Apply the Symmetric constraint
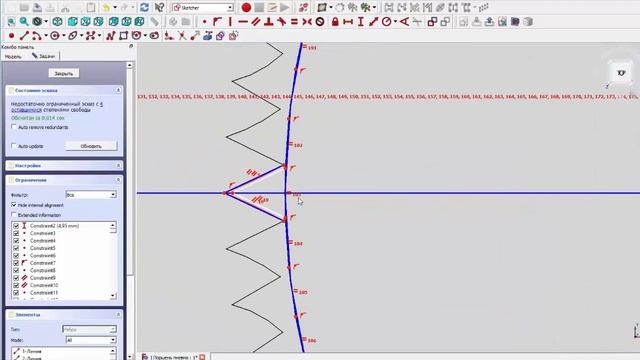This screenshot has width=640, height=360. click(307, 22)
